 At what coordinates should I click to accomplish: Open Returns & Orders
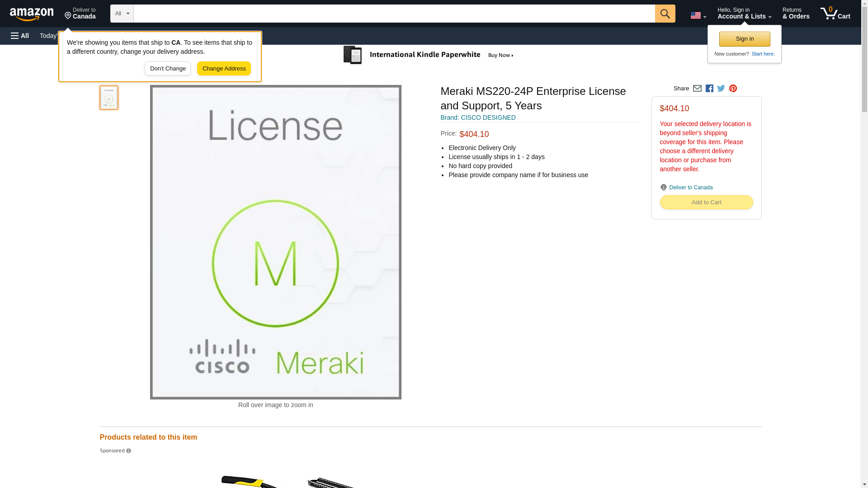pyautogui.click(x=796, y=14)
